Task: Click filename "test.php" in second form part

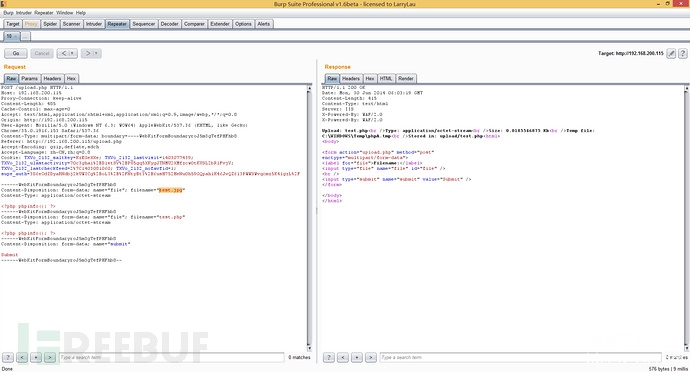Action: point(171,217)
